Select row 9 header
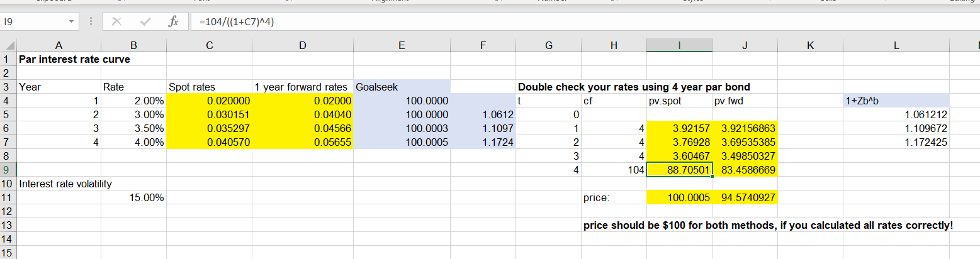The image size is (980, 259). point(8,169)
